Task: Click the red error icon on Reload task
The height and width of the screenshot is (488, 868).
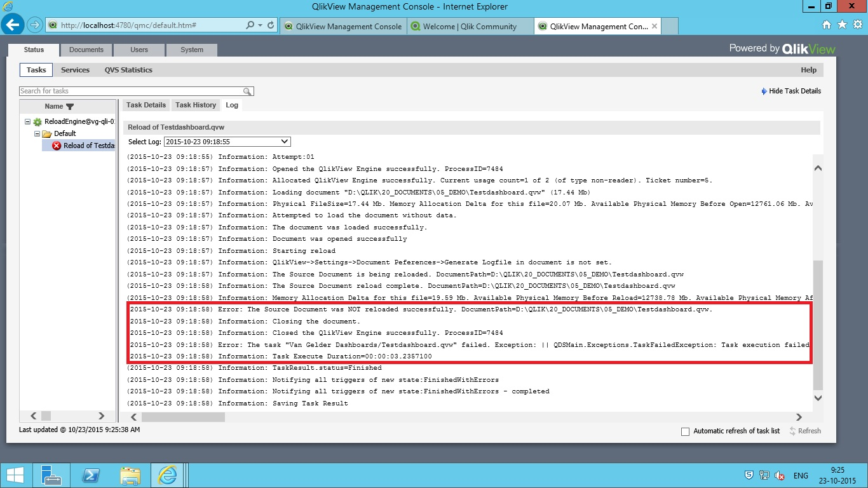Action: click(57, 146)
